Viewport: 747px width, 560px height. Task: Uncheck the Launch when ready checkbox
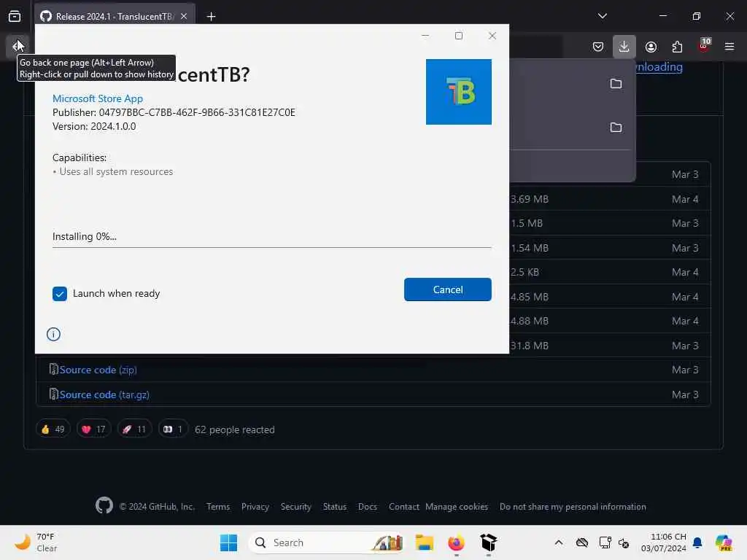point(60,294)
